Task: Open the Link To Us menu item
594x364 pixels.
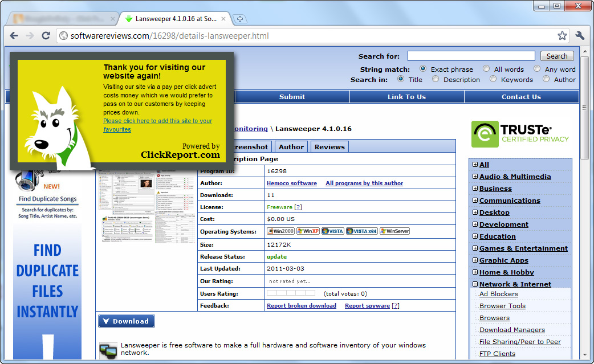Action: 406,96
